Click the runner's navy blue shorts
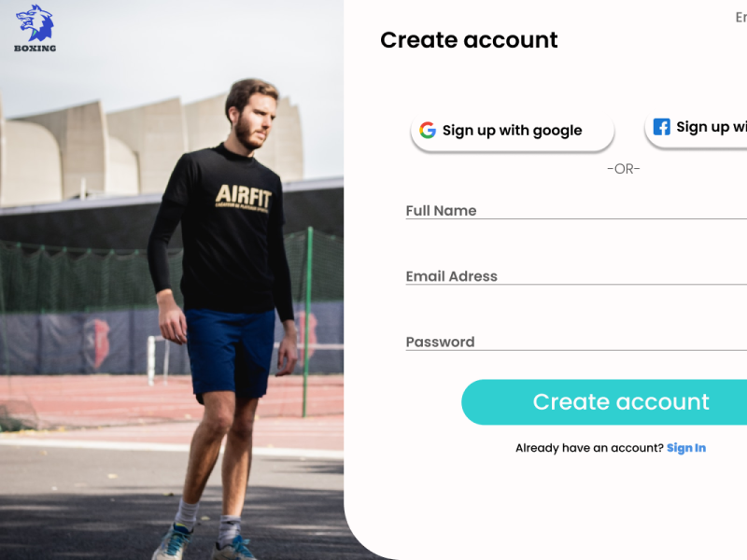This screenshot has height=560, width=747. [x=231, y=354]
